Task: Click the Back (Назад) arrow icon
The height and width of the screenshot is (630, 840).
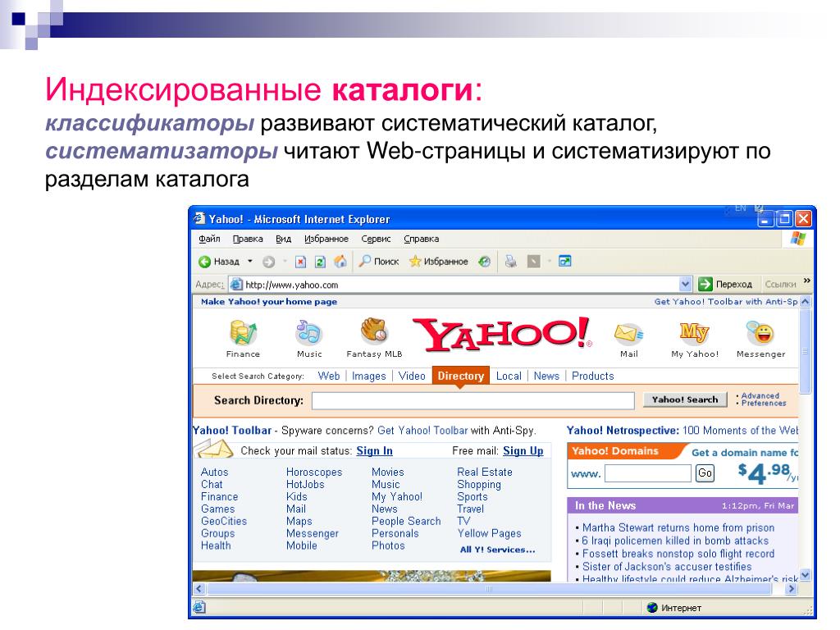Action: tap(204, 262)
